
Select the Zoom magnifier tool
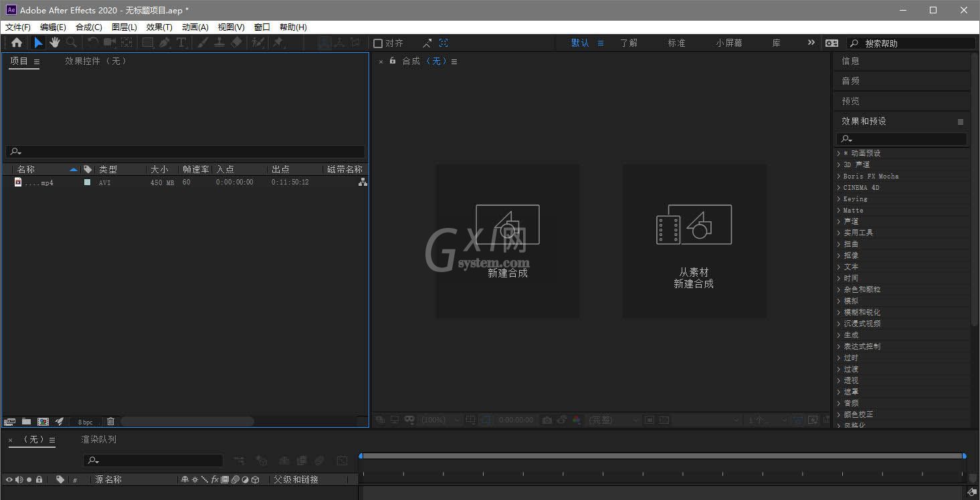pyautogui.click(x=71, y=43)
